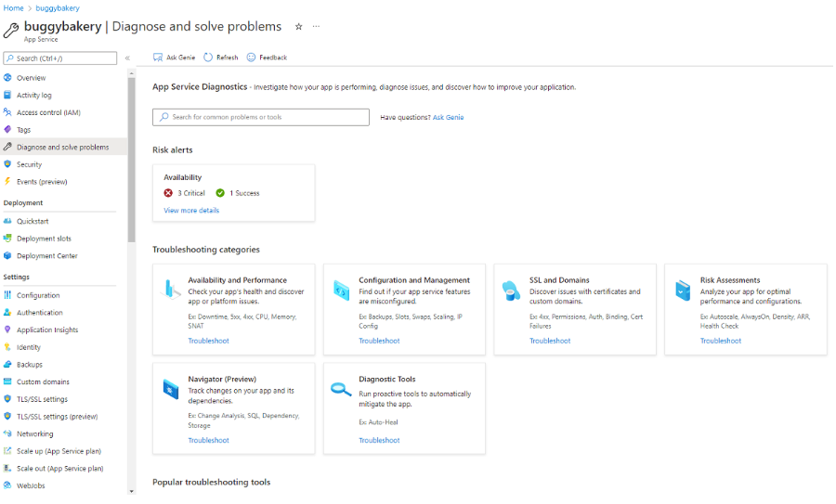Screen dimensions: 836x504
Task: Troubleshoot Diagnostic Tools
Action: (379, 440)
